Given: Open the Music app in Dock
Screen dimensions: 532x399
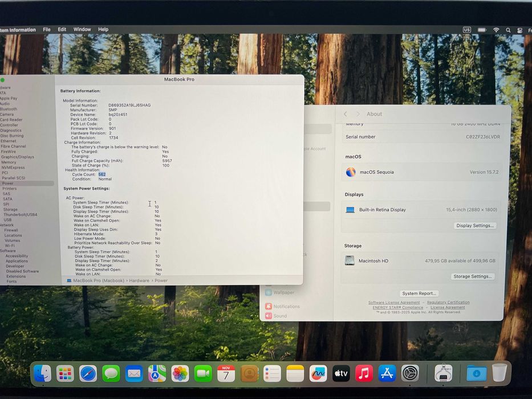Looking at the screenshot, I should point(364,373).
